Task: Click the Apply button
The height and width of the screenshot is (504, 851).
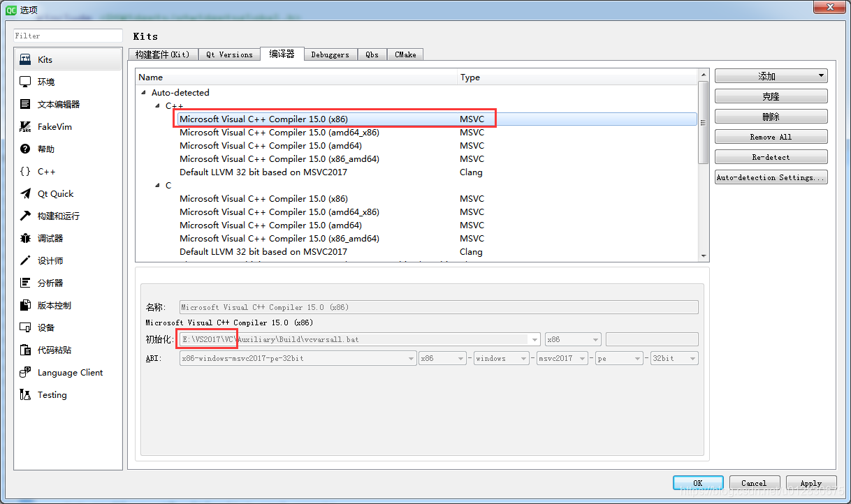Action: (x=810, y=483)
